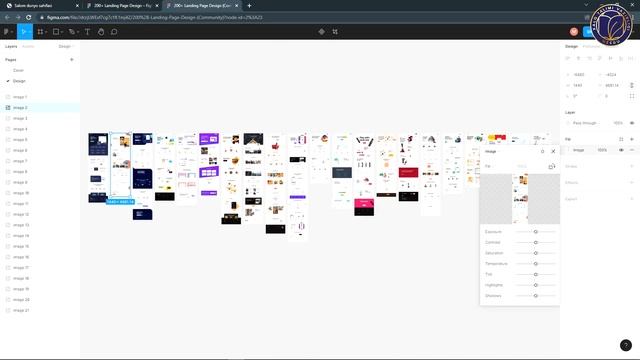Image resolution: width=640 pixels, height=360 pixels.
Task: Open Move tool dropdown arrow
Action: [29, 32]
